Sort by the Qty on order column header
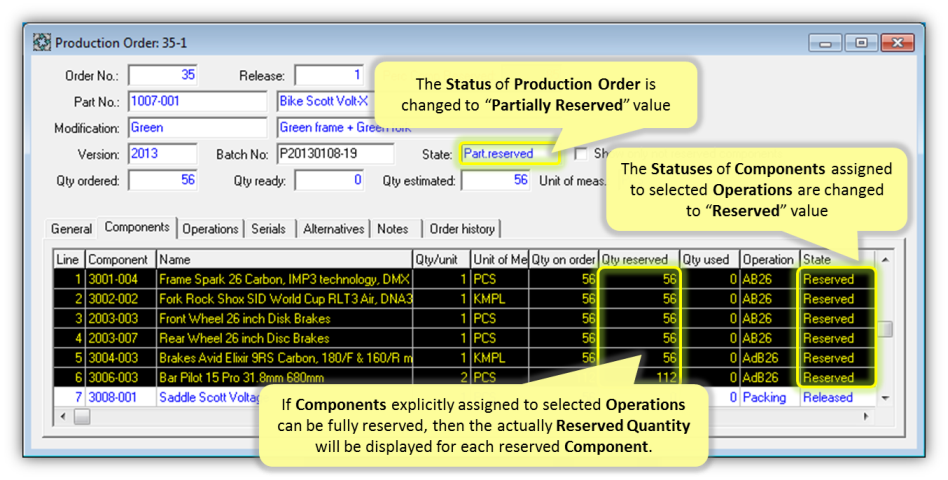948x480 pixels. point(563,259)
